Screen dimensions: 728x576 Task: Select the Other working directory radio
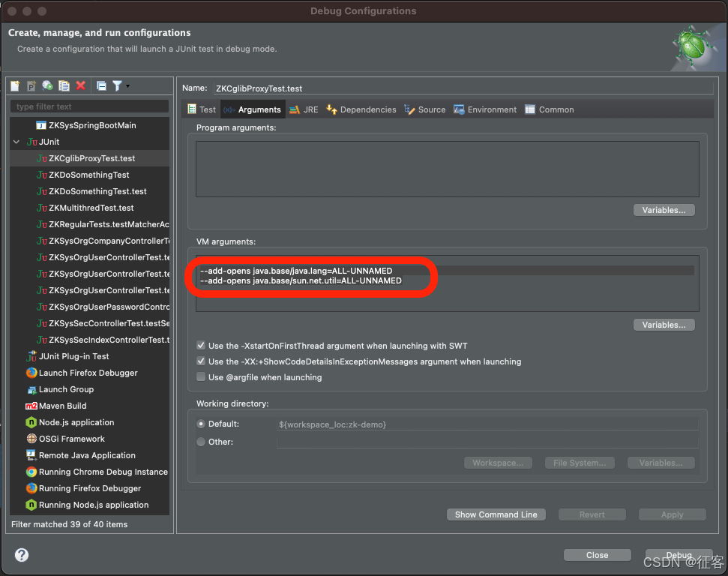point(201,442)
